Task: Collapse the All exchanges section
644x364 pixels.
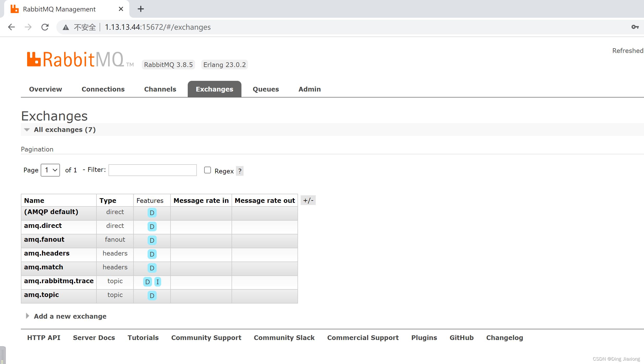Action: click(27, 130)
